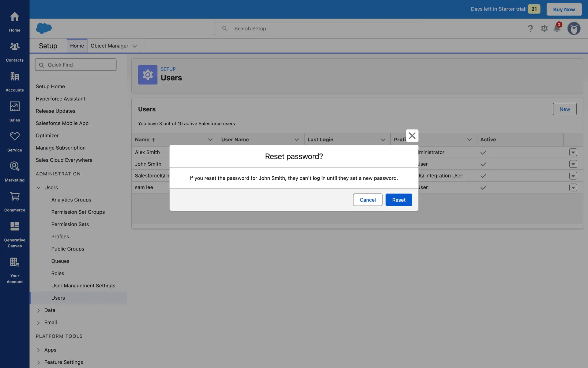Switch to the Home tab in Setup
The image size is (588, 368).
pyautogui.click(x=77, y=46)
